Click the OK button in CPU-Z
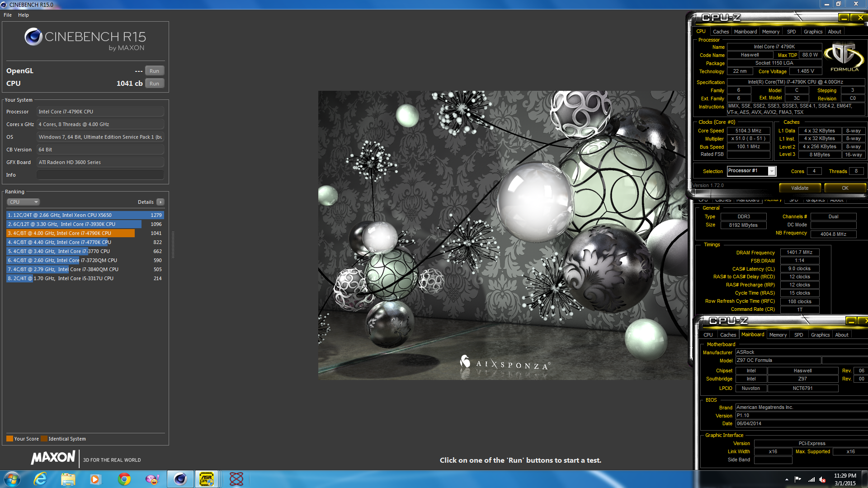The height and width of the screenshot is (488, 868). pyautogui.click(x=845, y=188)
